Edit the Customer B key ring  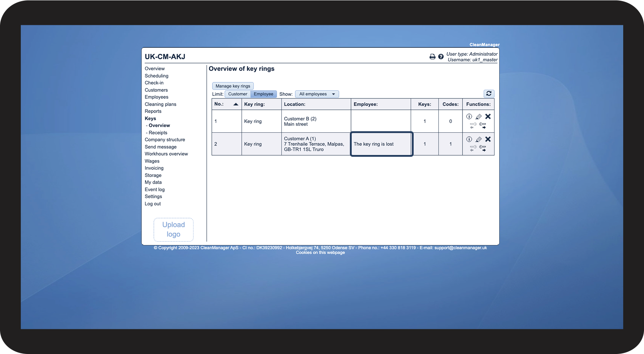(x=479, y=117)
